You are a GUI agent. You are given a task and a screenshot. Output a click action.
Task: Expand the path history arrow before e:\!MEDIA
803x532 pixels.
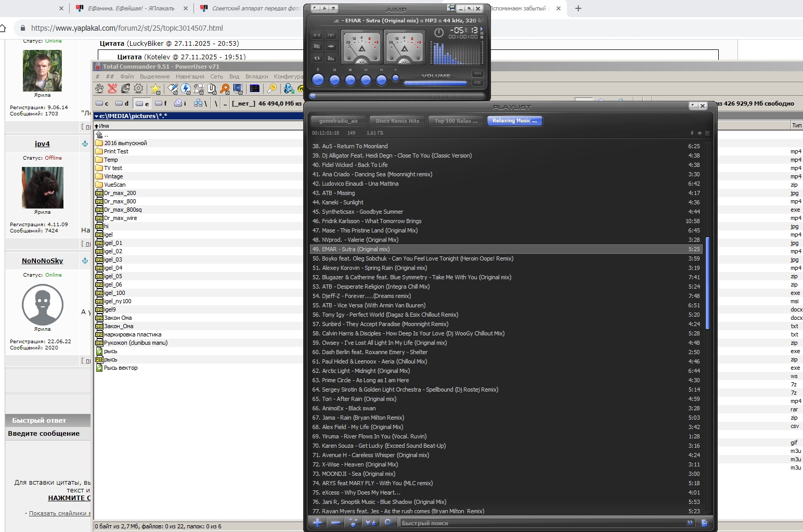tap(97, 116)
